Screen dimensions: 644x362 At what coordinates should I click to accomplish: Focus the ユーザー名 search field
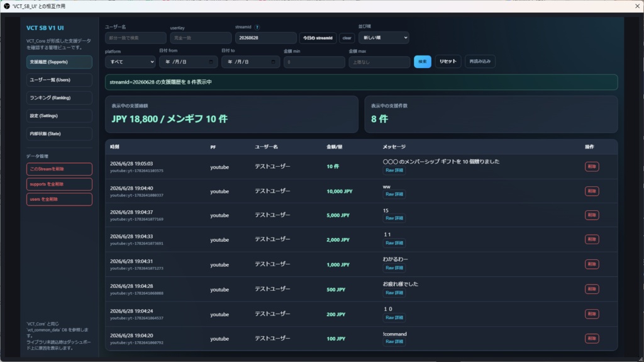(x=136, y=38)
